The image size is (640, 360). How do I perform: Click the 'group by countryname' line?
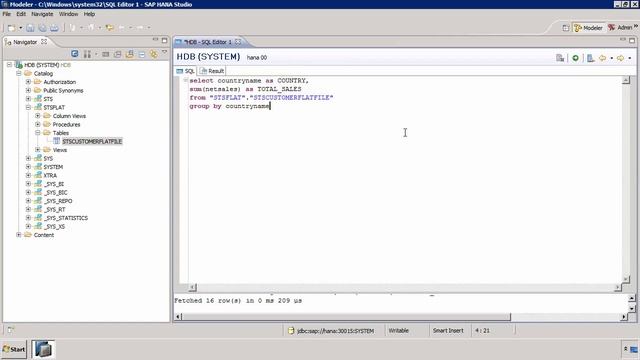tap(229, 106)
